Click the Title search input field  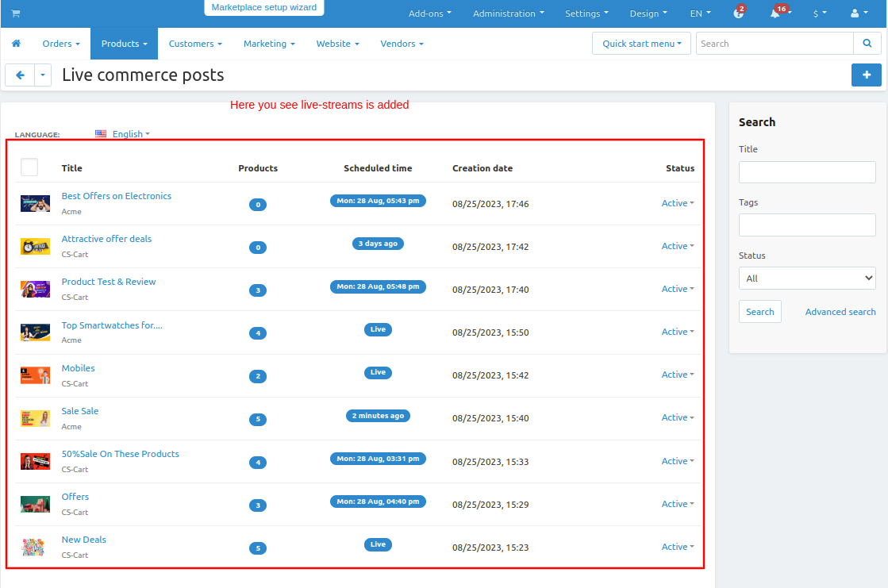[x=807, y=172]
